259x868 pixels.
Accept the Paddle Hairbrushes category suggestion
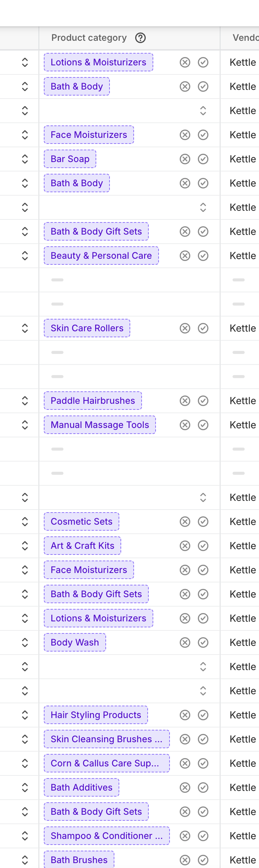(203, 401)
